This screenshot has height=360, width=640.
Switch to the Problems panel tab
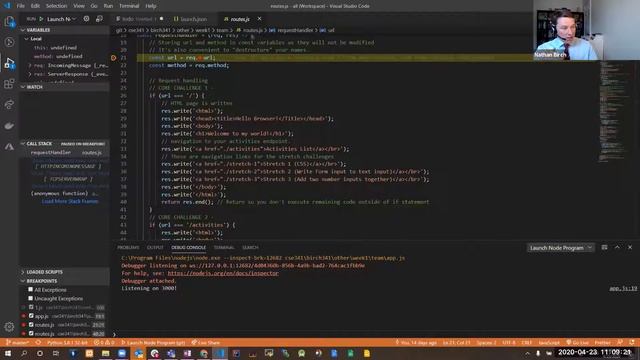click(x=128, y=247)
